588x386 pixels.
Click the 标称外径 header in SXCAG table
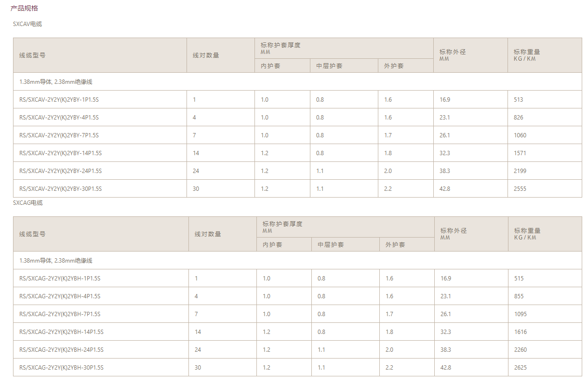tap(453, 231)
